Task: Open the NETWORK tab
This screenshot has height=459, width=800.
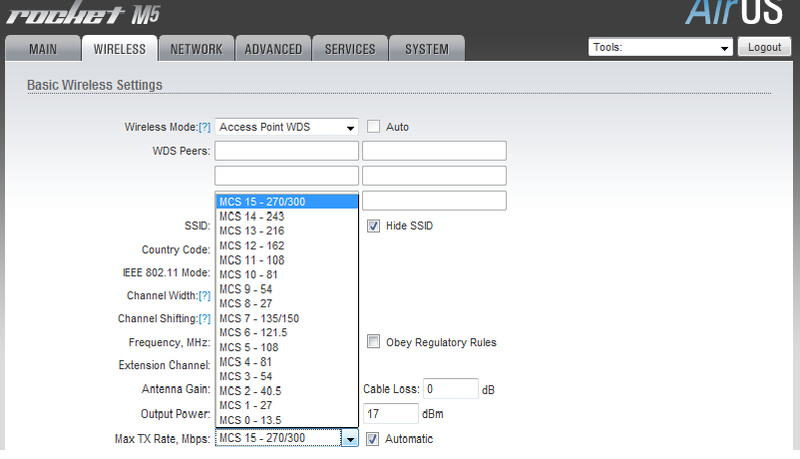Action: tap(196, 49)
